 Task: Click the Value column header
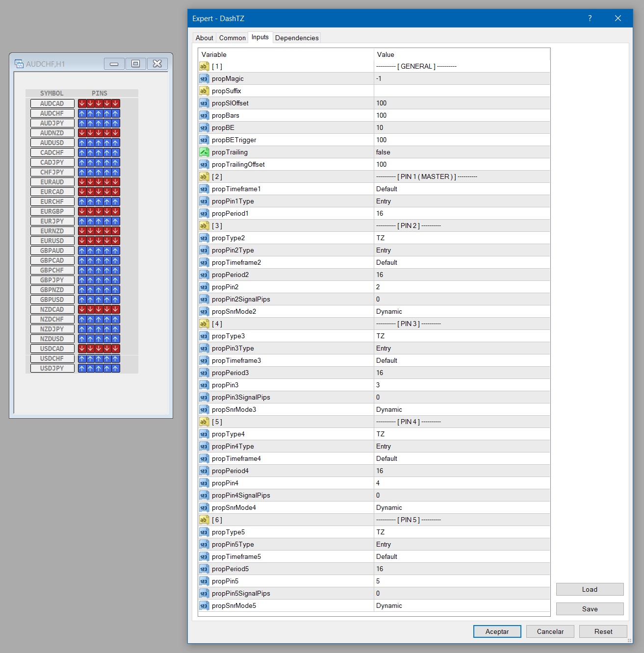pyautogui.click(x=462, y=54)
